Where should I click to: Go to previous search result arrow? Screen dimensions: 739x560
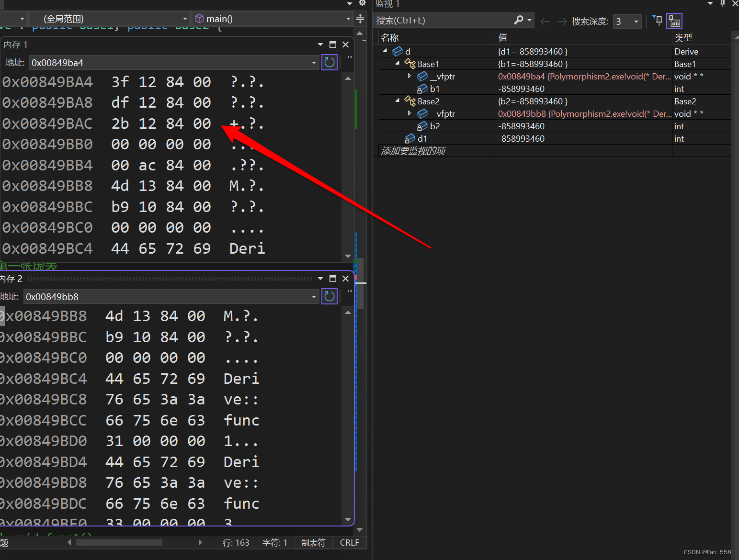(x=545, y=21)
